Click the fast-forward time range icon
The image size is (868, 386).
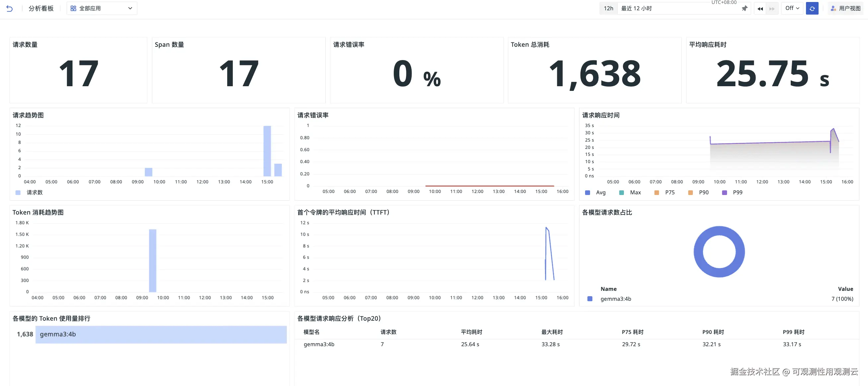click(771, 8)
